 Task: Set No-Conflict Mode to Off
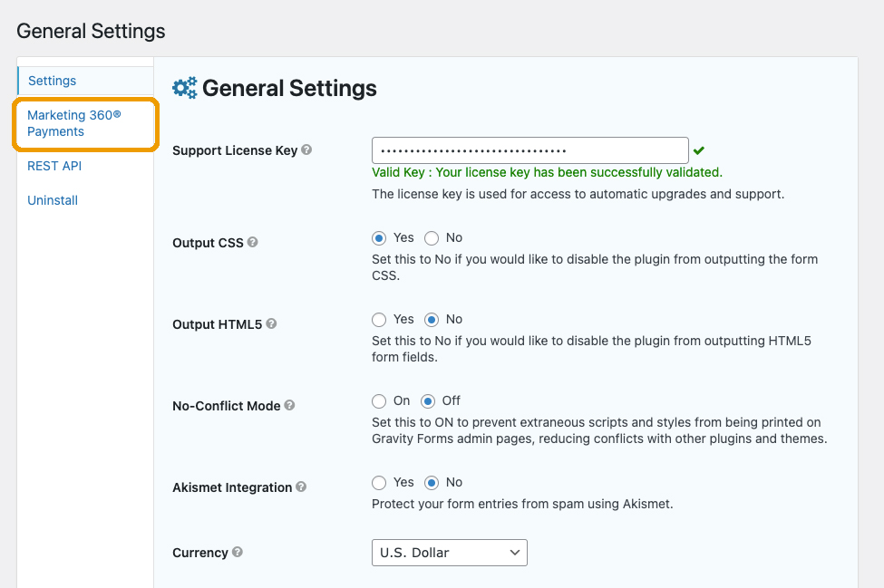click(428, 401)
